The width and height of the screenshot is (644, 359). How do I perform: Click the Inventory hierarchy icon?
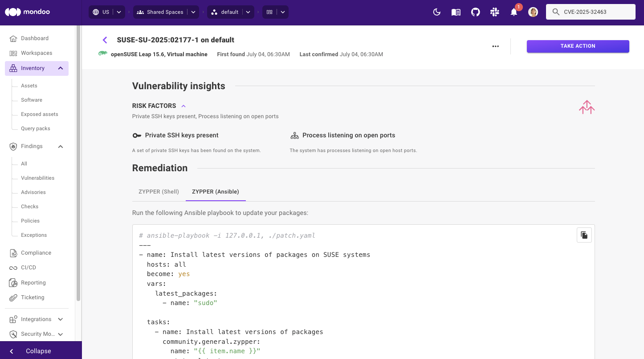tap(13, 68)
